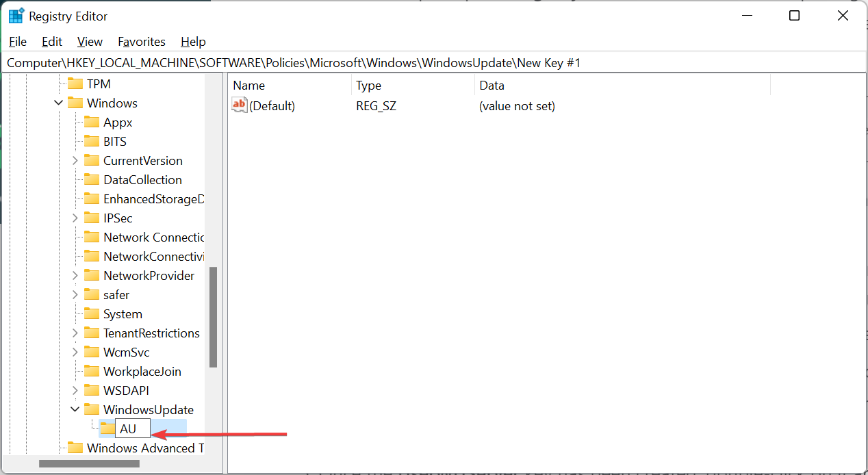Sort values by Data column header
Screen dimensions: 868x475
point(622,86)
